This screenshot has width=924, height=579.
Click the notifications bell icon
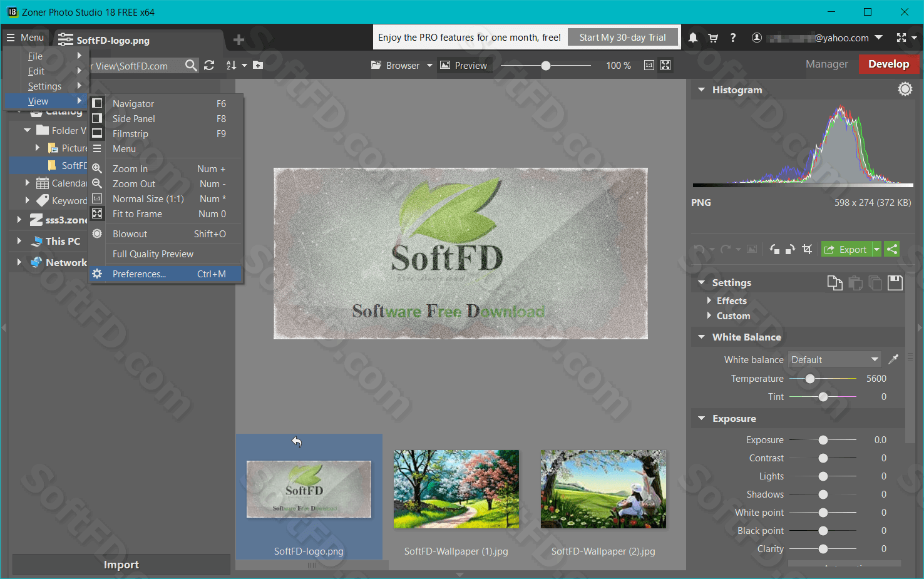(693, 38)
